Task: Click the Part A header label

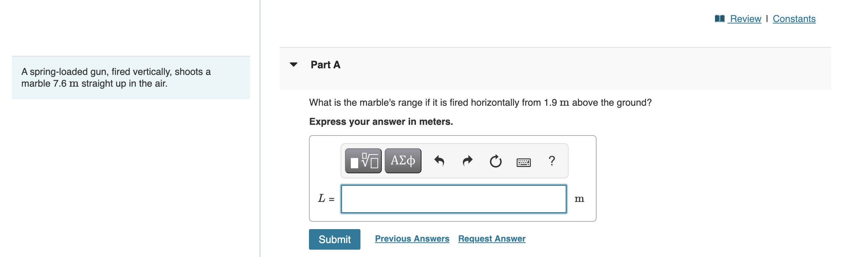Action: click(x=325, y=65)
